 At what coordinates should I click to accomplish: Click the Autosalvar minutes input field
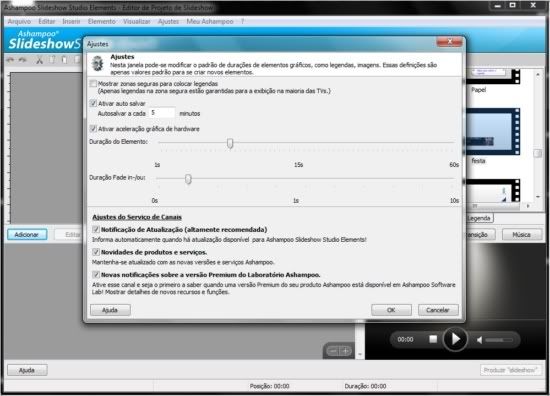click(162, 113)
